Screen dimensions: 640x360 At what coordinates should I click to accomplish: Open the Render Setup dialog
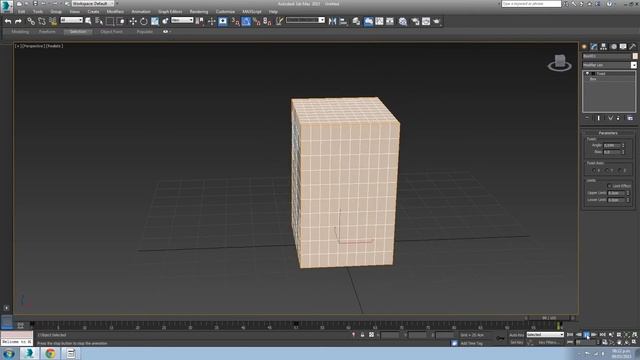pyautogui.click(x=415, y=21)
